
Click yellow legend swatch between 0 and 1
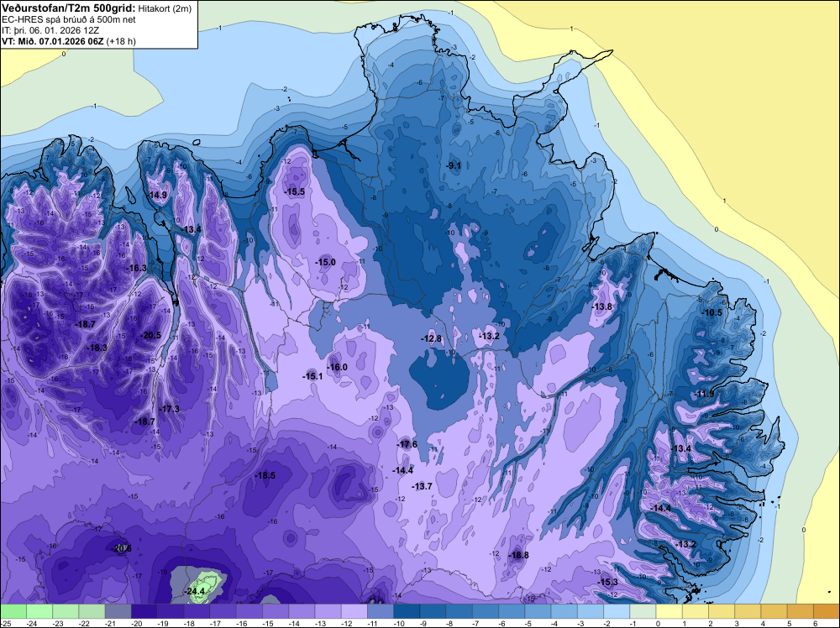coord(669,611)
